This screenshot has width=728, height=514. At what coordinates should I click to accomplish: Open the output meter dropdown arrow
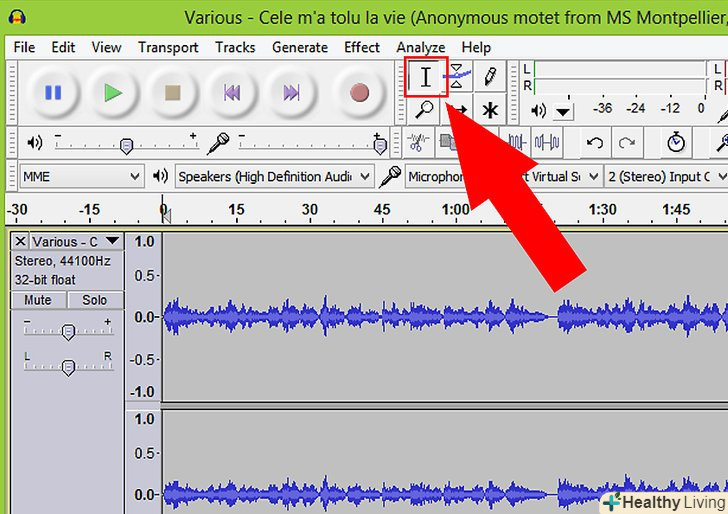tap(563, 112)
